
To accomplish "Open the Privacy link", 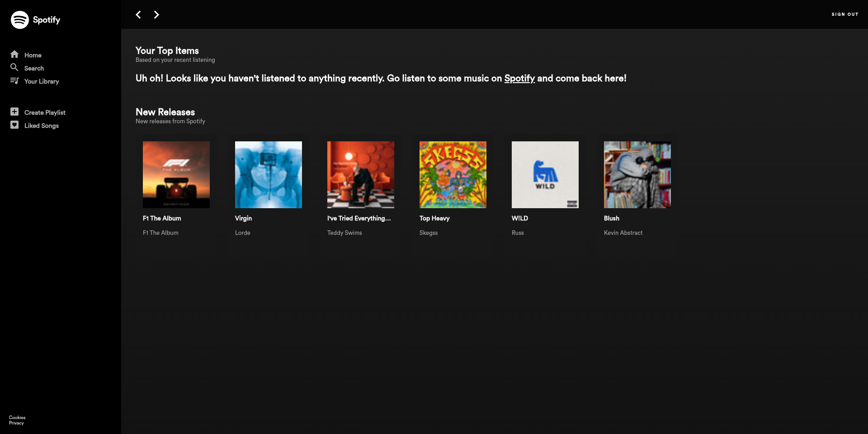I will click(16, 423).
